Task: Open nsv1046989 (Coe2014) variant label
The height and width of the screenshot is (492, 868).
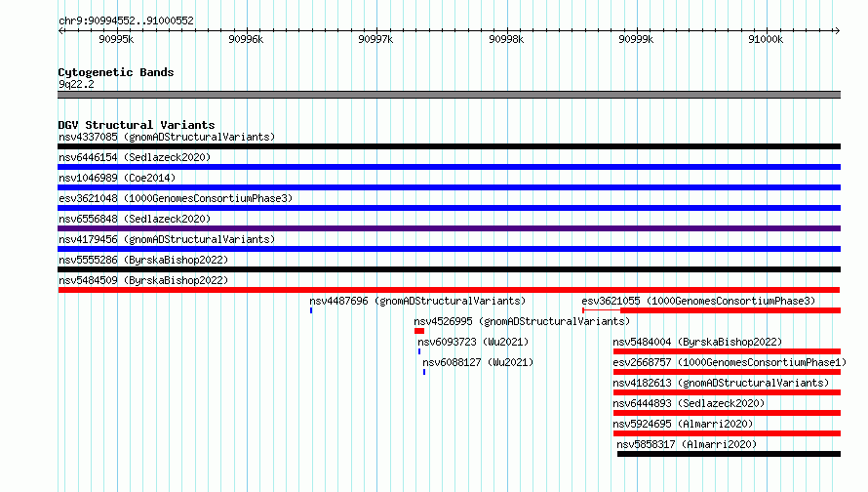Action: tap(117, 178)
